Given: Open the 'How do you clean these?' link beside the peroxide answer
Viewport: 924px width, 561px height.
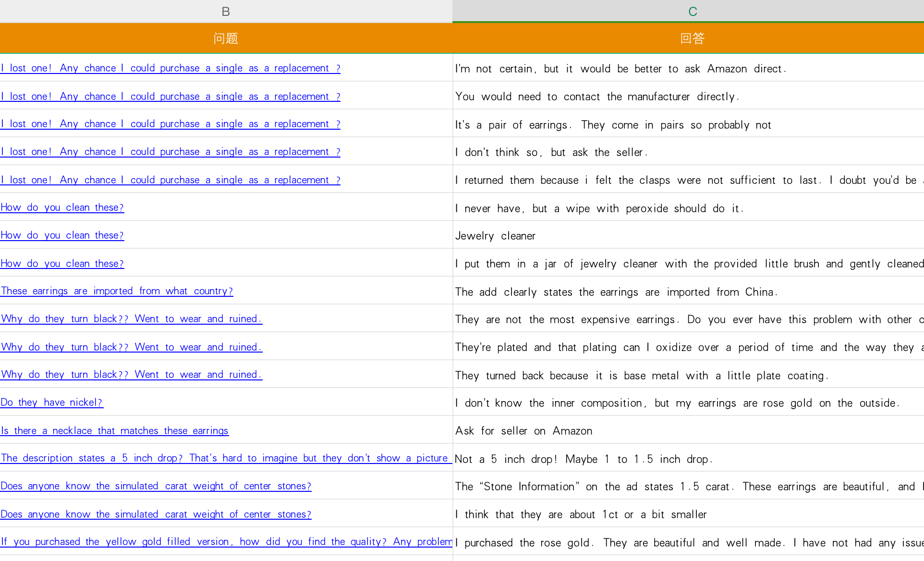Looking at the screenshot, I should (62, 207).
